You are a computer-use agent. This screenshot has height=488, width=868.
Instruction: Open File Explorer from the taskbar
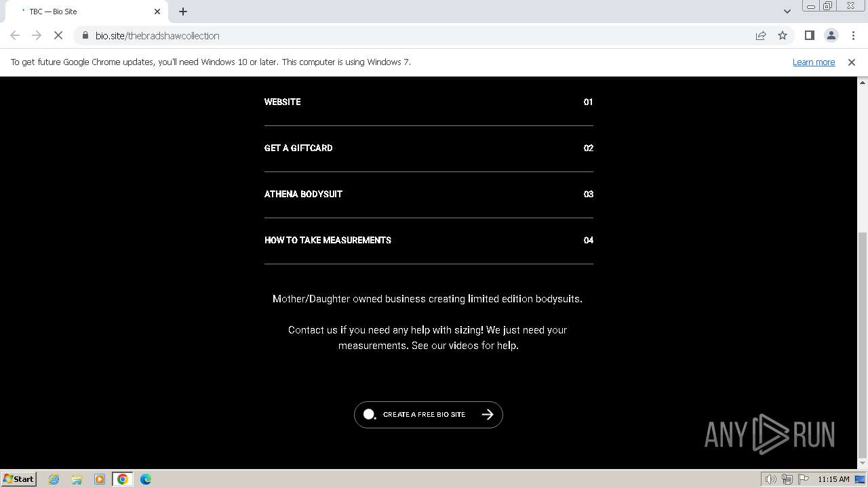pyautogui.click(x=77, y=479)
